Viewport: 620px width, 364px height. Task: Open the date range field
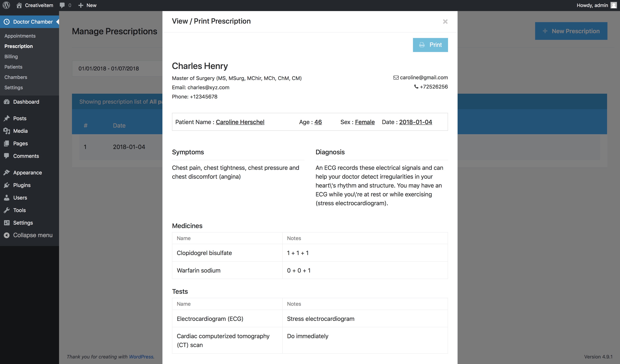117,69
